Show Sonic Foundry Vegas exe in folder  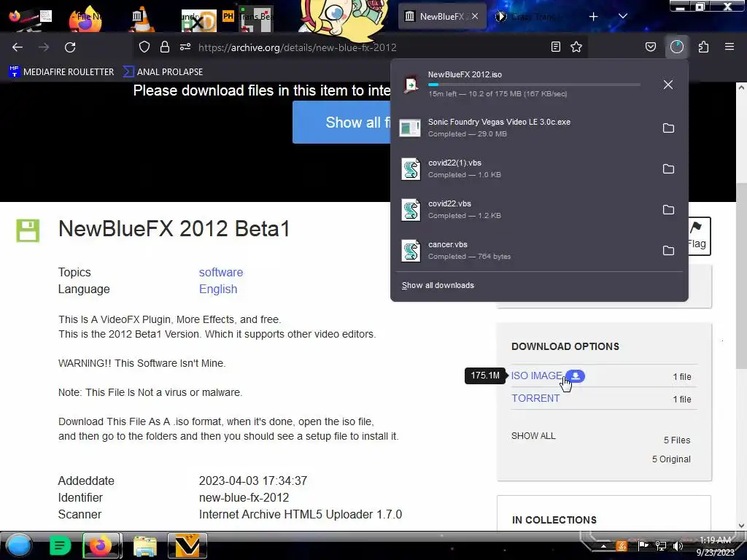pos(668,128)
